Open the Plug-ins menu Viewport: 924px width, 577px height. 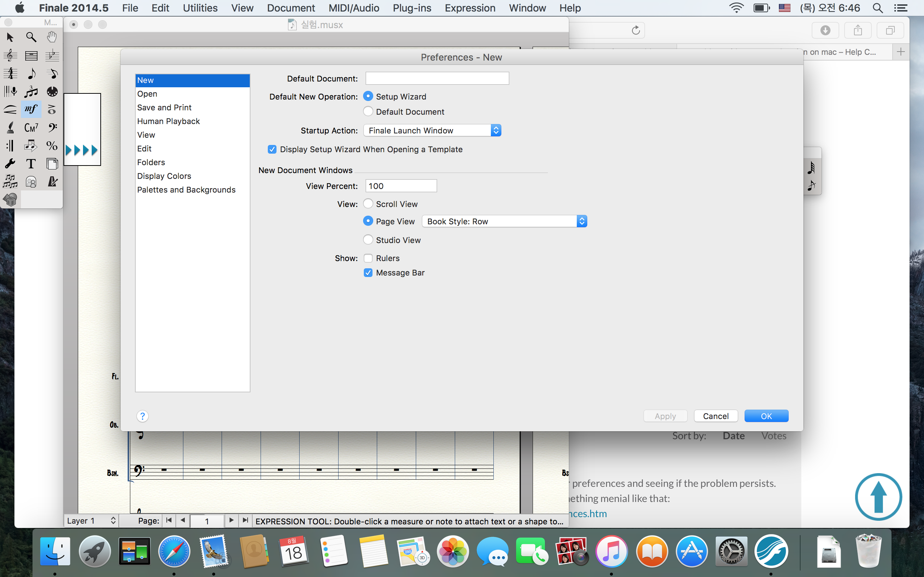point(411,8)
